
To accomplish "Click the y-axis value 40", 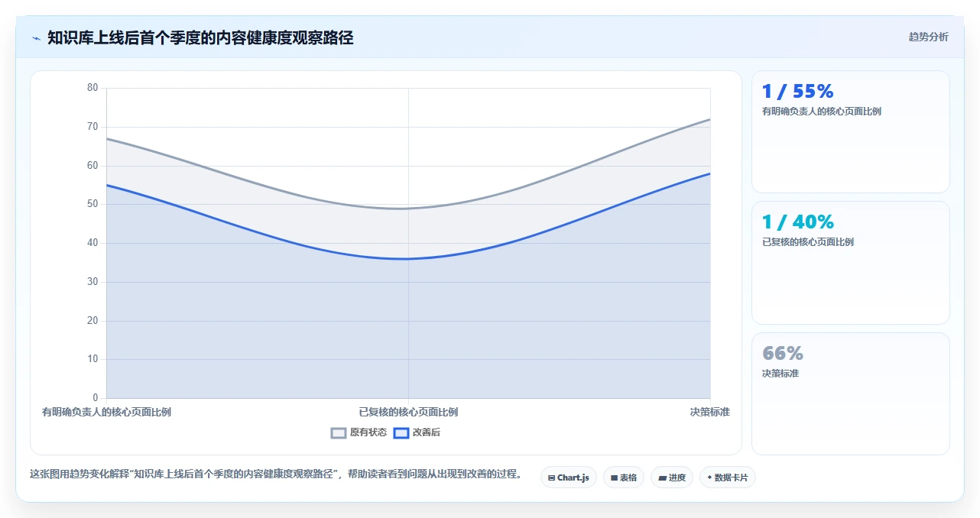I will (92, 243).
